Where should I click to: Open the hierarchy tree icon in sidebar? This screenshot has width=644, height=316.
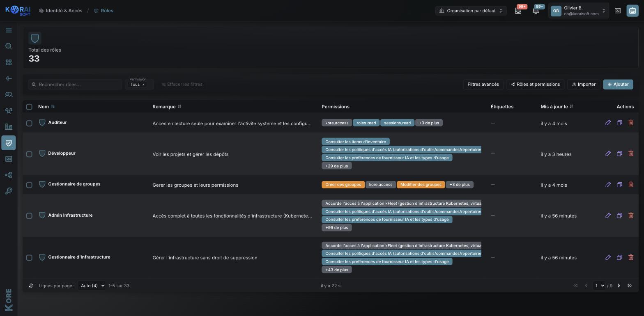point(9,175)
